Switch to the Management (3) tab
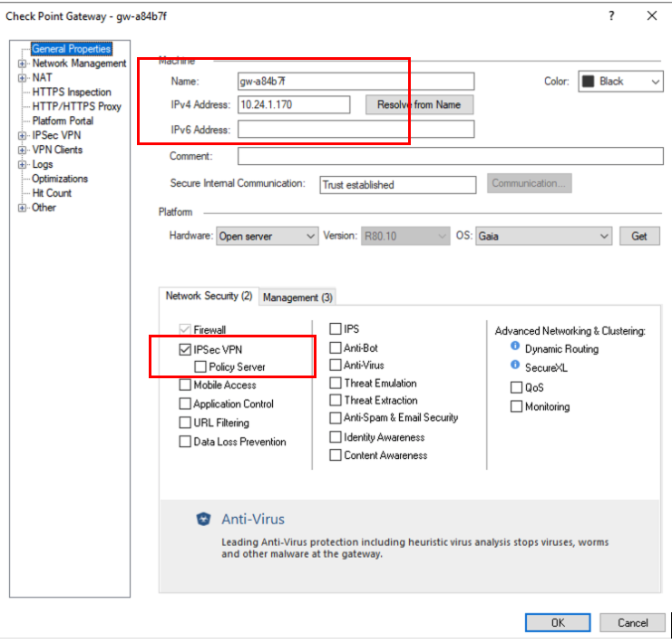Screen dimensions: 672x644 [x=297, y=298]
